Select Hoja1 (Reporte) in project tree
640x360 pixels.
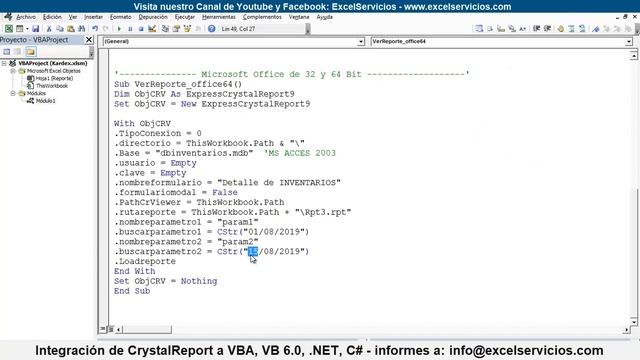pos(54,78)
